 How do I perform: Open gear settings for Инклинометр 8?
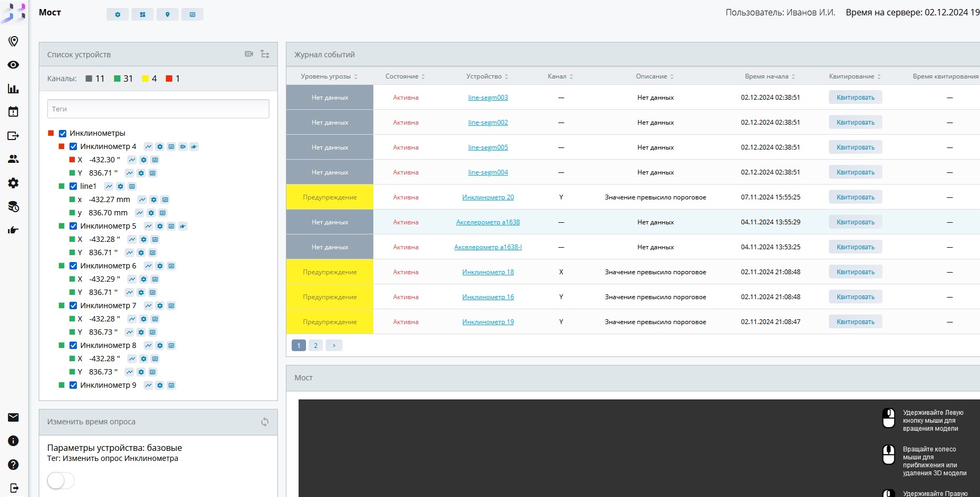point(160,345)
